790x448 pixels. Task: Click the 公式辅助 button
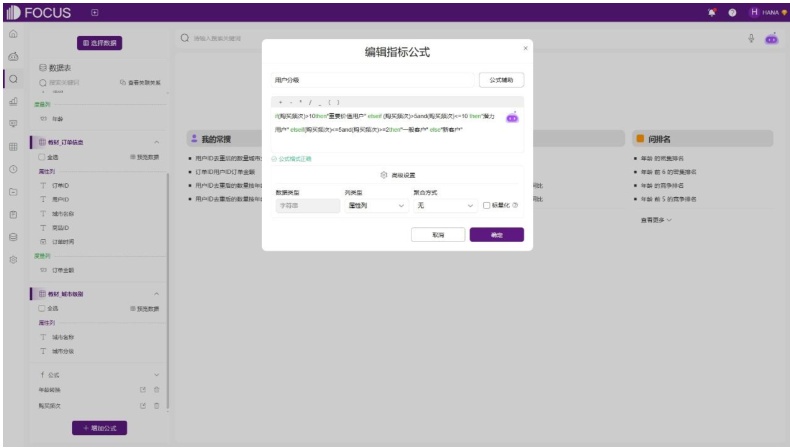click(x=501, y=80)
